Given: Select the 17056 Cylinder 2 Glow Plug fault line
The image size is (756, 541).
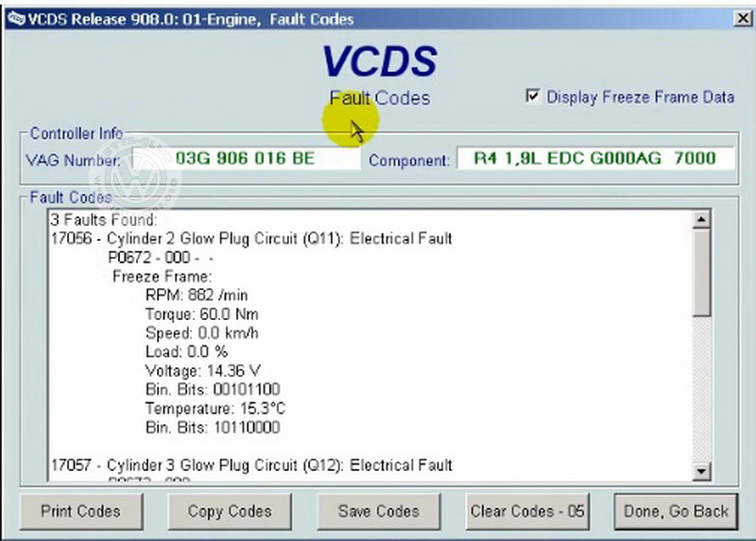Looking at the screenshot, I should pos(251,239).
